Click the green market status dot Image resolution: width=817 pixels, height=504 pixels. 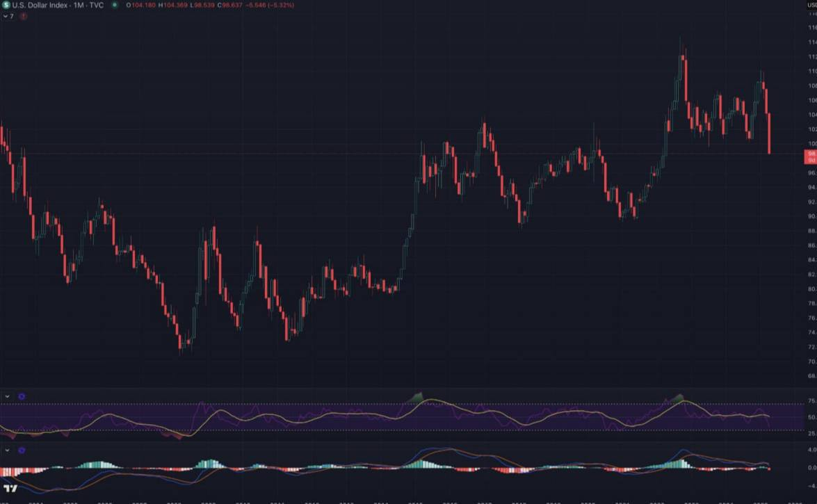point(115,5)
